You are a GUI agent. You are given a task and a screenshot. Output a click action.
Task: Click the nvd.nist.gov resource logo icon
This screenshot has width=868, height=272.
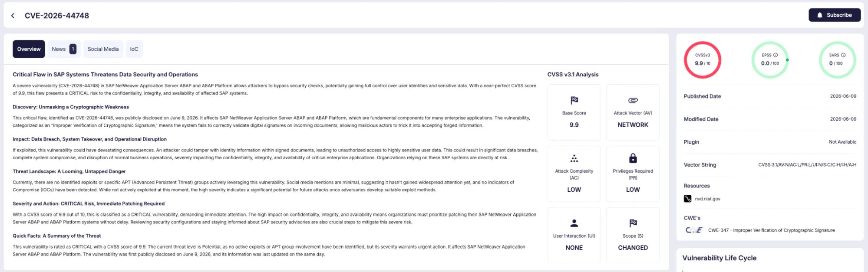pos(687,199)
